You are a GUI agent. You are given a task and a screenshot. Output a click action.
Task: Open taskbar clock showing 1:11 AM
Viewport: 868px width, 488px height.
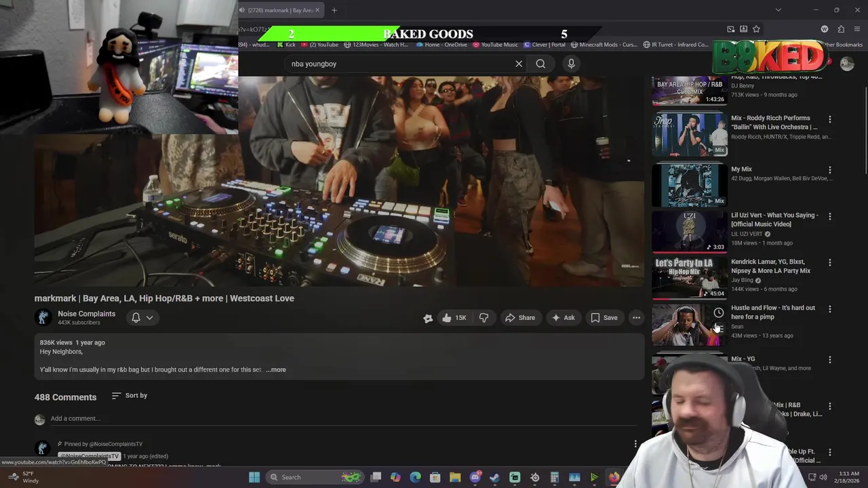[x=848, y=477]
